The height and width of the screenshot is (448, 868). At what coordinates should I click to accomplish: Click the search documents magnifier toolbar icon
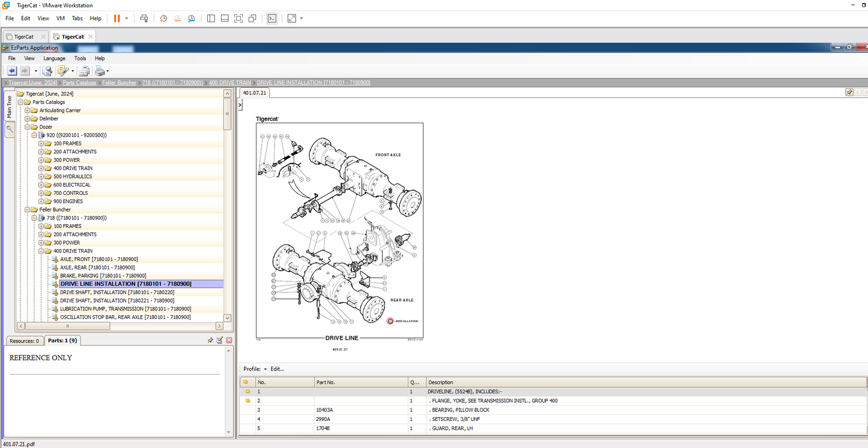47,71
